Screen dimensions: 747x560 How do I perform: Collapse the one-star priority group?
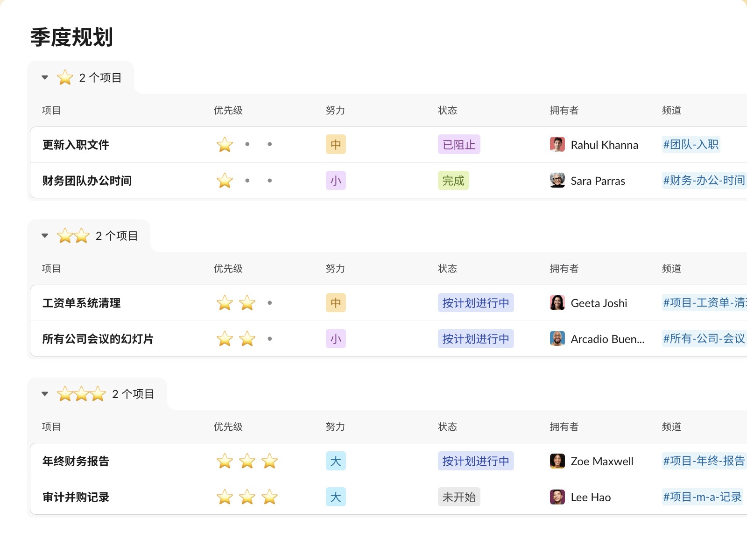pos(45,77)
